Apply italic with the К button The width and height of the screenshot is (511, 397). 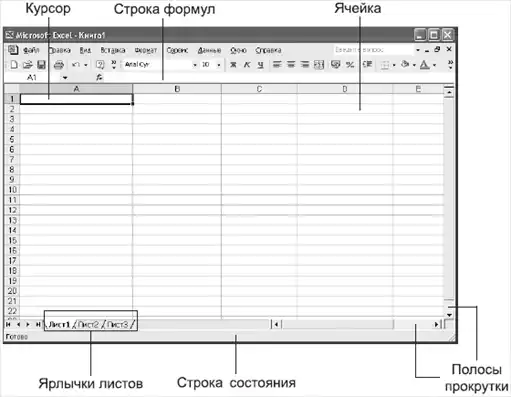(x=247, y=65)
